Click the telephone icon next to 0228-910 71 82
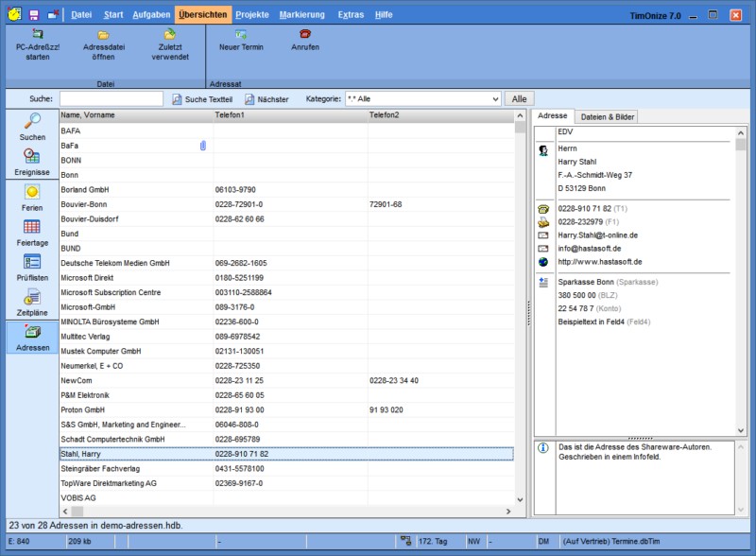The image size is (756, 556). (x=543, y=209)
